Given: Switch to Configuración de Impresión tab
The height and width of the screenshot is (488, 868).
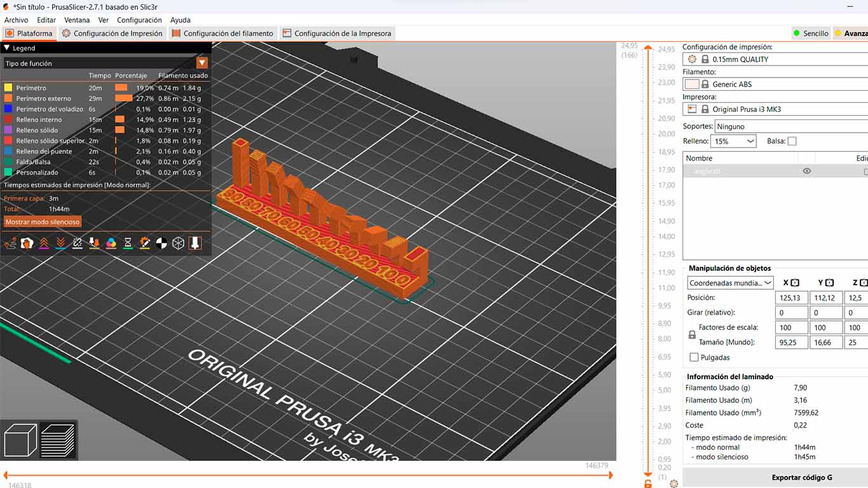Looking at the screenshot, I should coord(112,33).
